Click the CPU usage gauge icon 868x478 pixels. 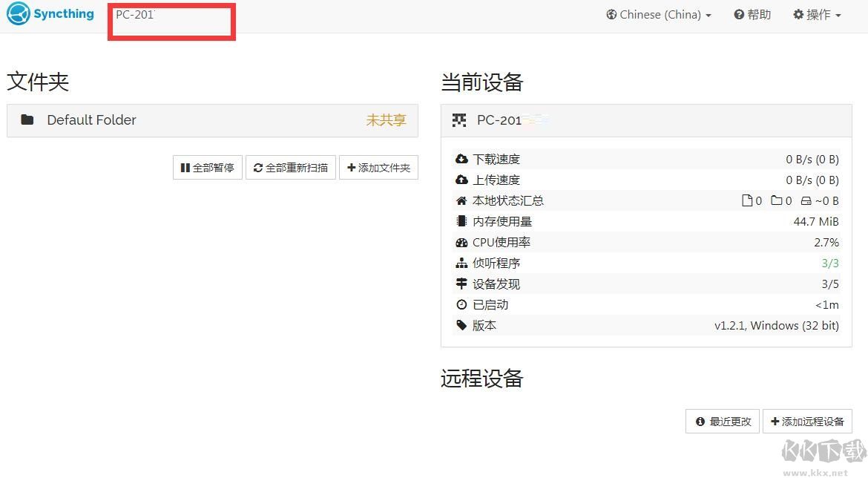[x=463, y=241]
